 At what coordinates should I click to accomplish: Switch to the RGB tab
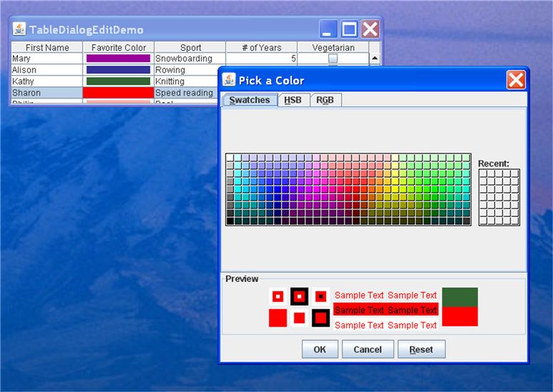coord(325,100)
